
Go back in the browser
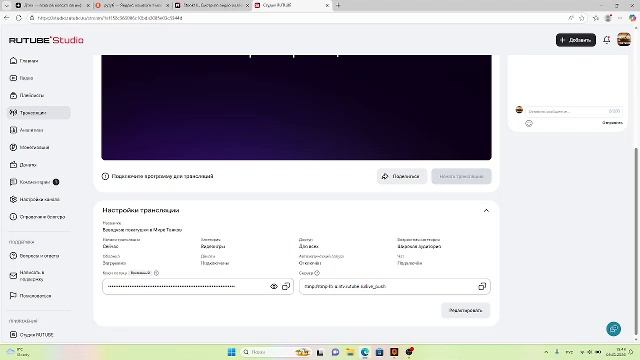[x=7, y=18]
